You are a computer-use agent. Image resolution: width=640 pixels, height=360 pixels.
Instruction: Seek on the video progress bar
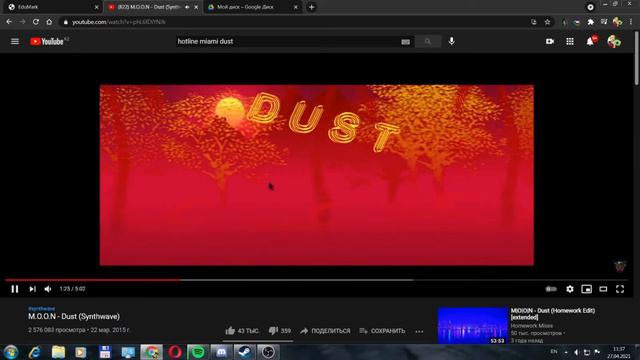316,280
